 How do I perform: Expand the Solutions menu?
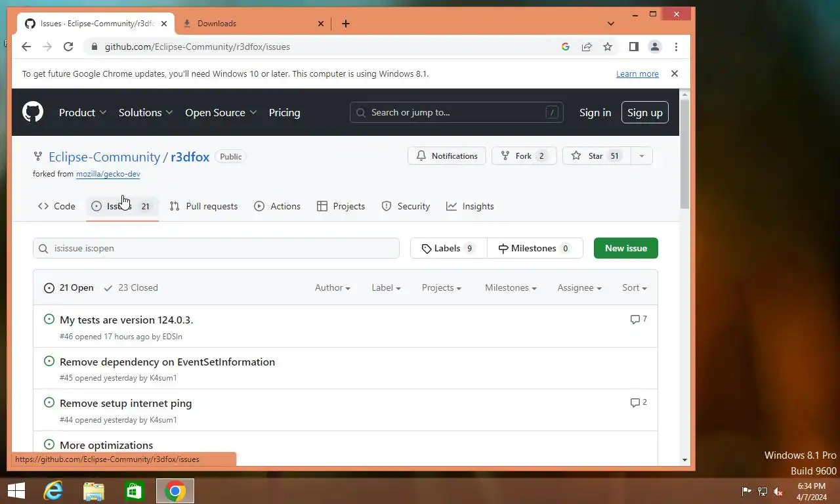pyautogui.click(x=146, y=112)
